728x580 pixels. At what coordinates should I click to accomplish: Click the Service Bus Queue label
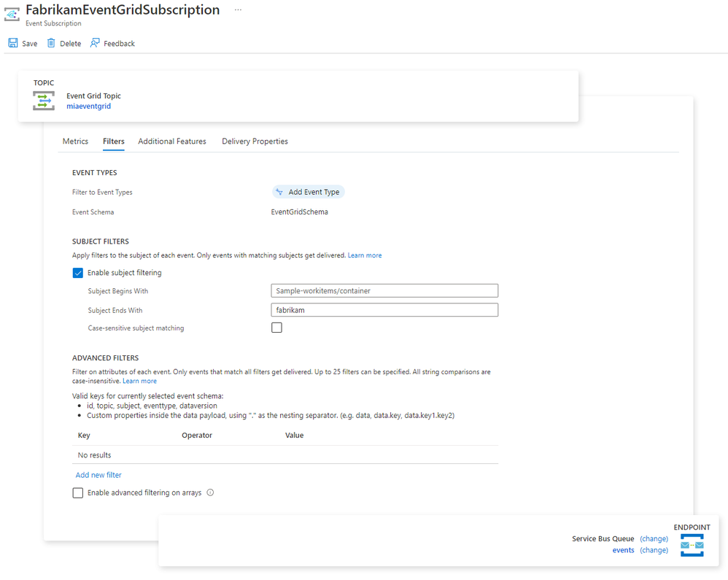(x=603, y=538)
